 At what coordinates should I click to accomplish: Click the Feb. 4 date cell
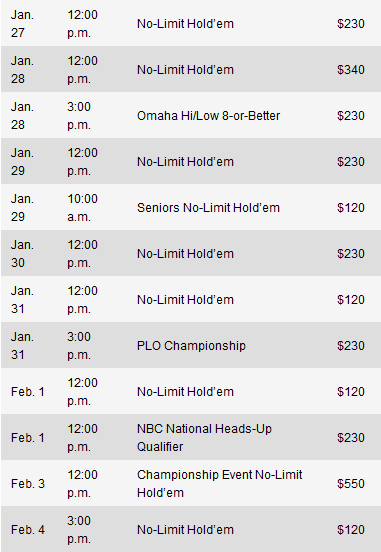(28, 529)
